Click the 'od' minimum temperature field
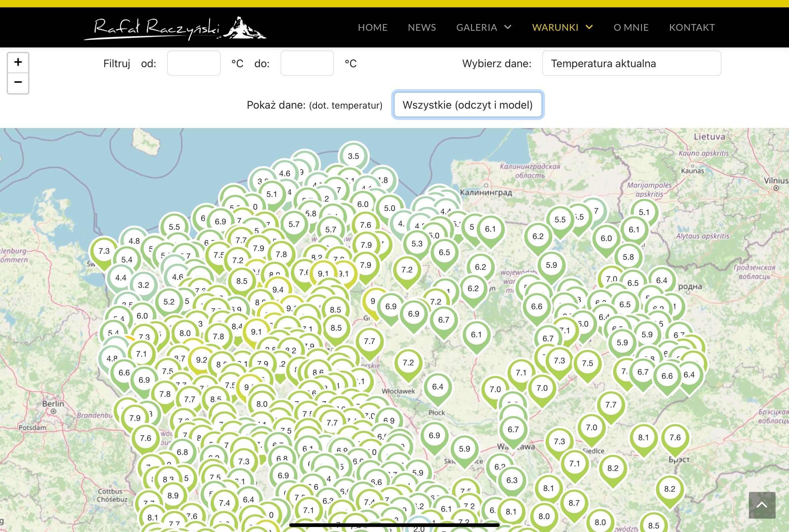 (194, 63)
